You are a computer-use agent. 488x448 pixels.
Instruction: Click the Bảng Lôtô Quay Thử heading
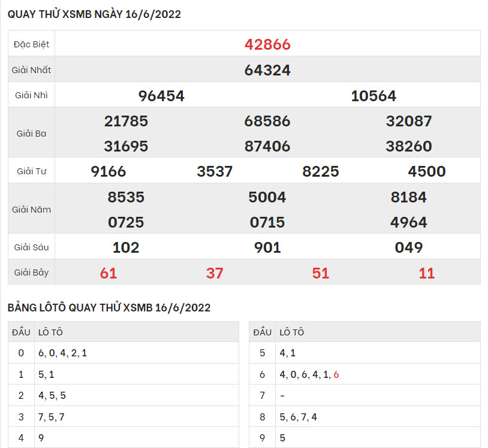(109, 308)
